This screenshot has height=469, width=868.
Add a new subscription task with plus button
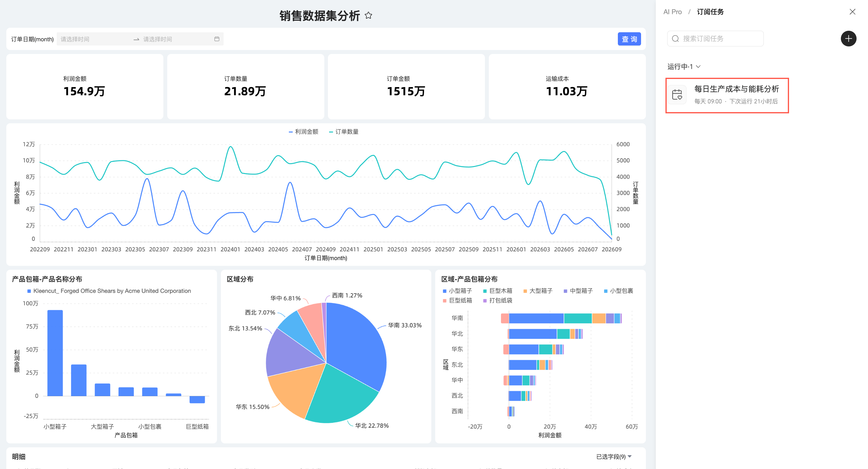click(x=848, y=38)
